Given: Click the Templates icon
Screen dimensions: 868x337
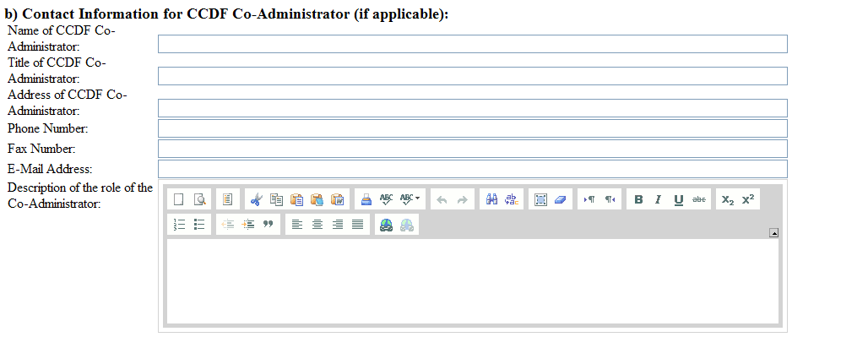Looking at the screenshot, I should pos(227,200).
